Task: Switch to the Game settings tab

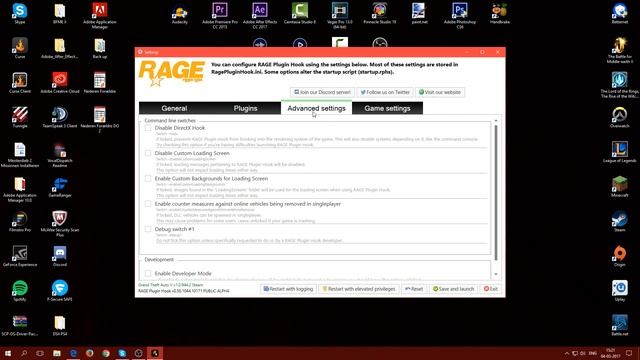Action: point(387,108)
